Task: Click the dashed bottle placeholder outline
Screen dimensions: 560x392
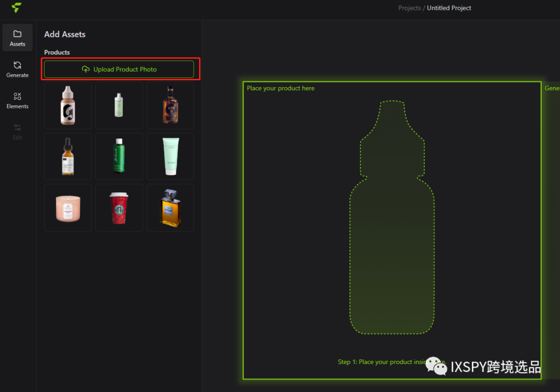Action: [x=392, y=217]
